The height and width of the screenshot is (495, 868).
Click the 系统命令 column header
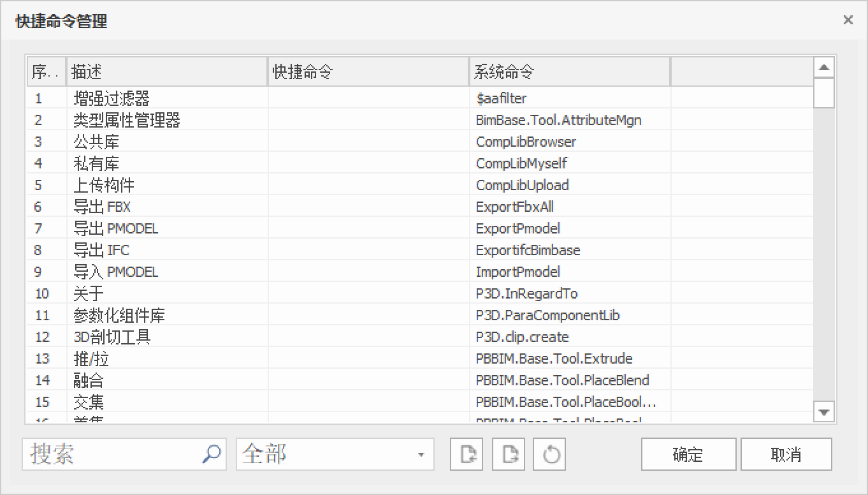[569, 72]
